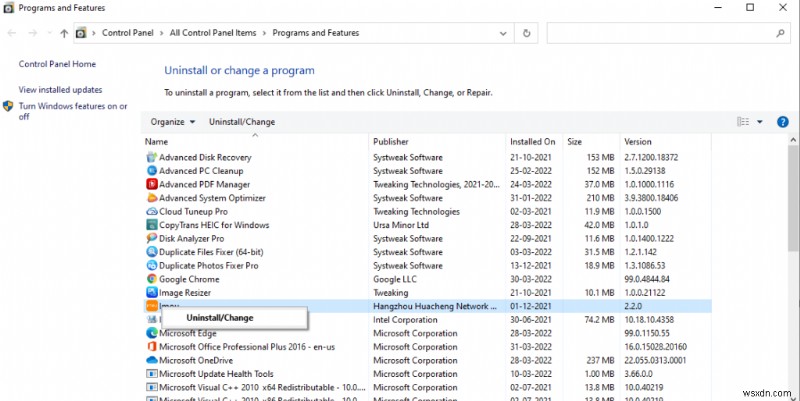Click the Control Panel search box

(665, 33)
